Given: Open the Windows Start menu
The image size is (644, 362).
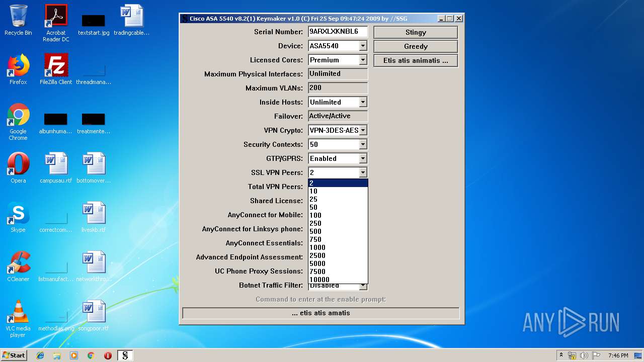Looking at the screenshot, I should [14, 355].
